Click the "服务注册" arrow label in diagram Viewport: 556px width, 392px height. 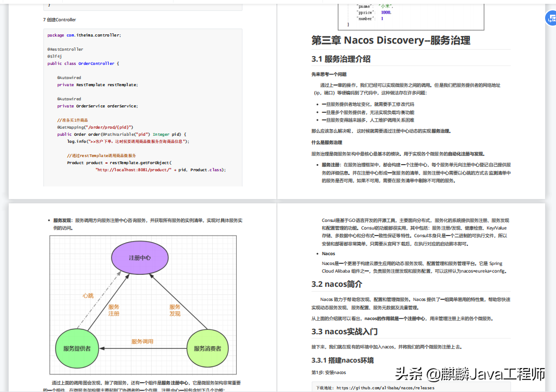click(x=114, y=310)
